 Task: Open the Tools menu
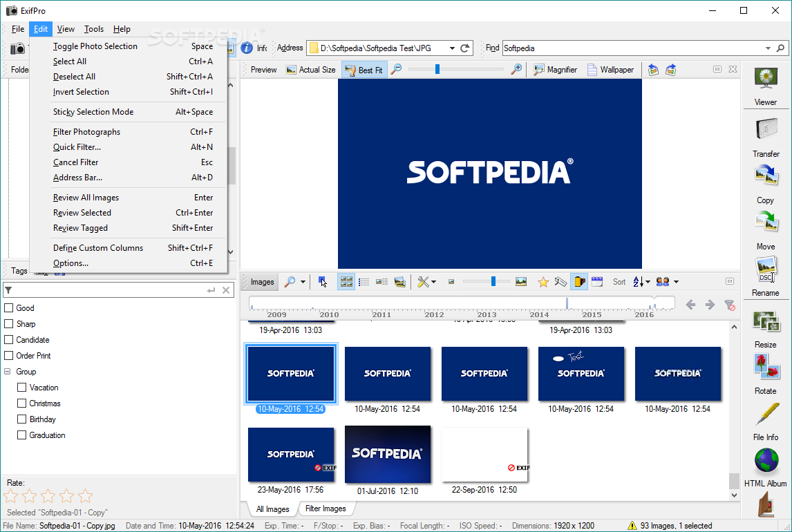tap(93, 29)
